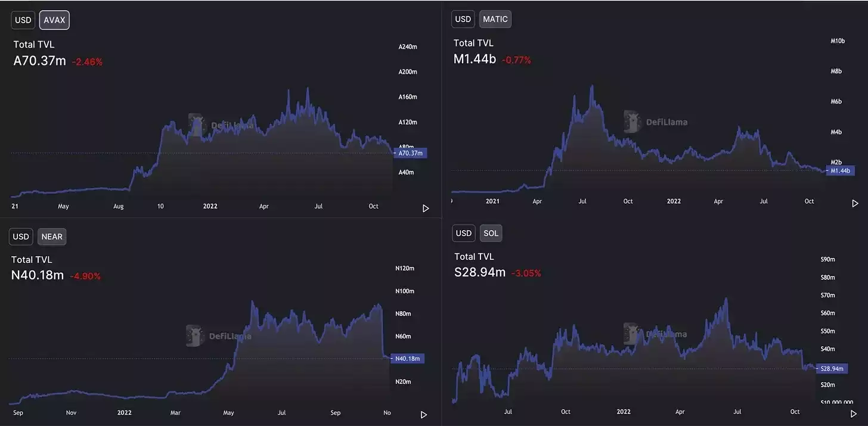
Task: Hit the play icon on the SOL chart
Action: pyautogui.click(x=854, y=413)
